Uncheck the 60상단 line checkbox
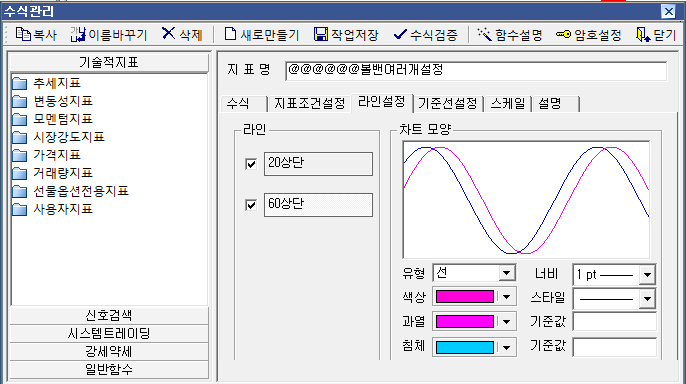This screenshot has height=384, width=686. coord(251,205)
